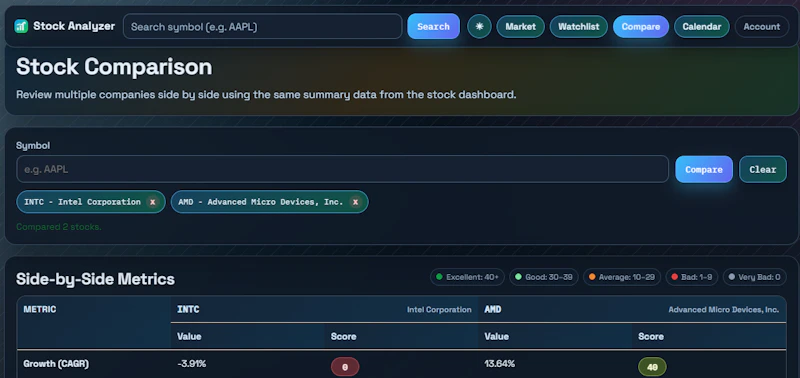The image size is (800, 378).
Task: Open the Watchlist page
Action: (579, 27)
